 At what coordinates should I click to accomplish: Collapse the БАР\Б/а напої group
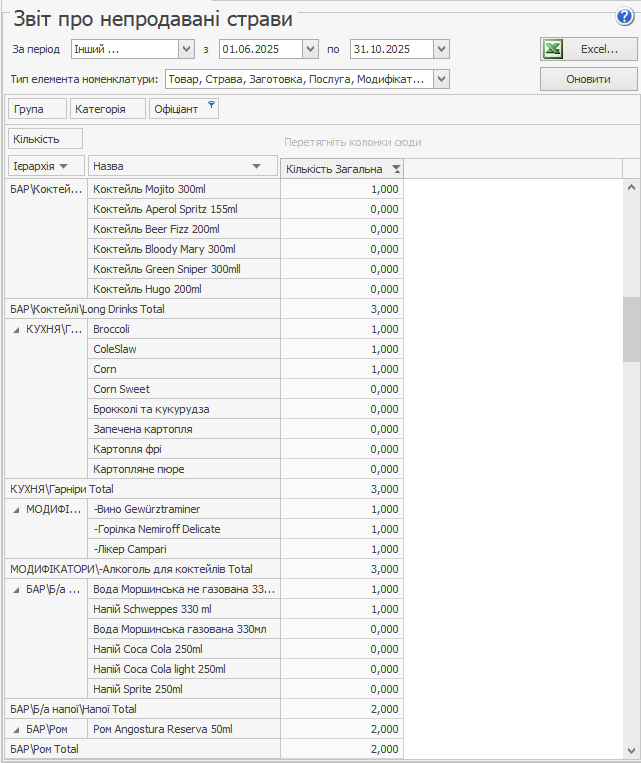click(16, 589)
